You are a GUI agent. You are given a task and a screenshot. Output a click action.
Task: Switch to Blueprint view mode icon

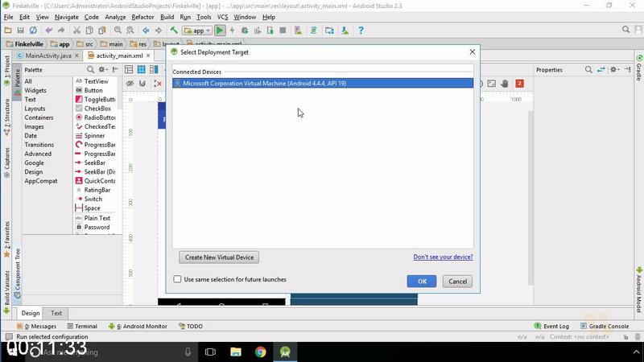142,70
